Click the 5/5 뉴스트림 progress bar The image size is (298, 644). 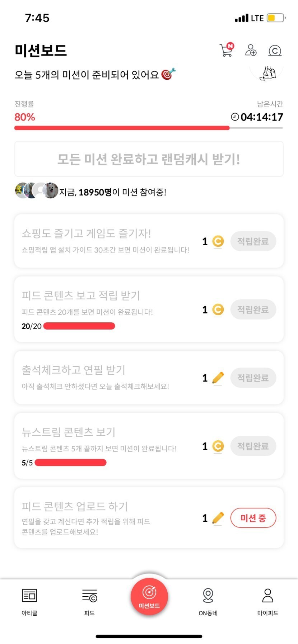70,463
